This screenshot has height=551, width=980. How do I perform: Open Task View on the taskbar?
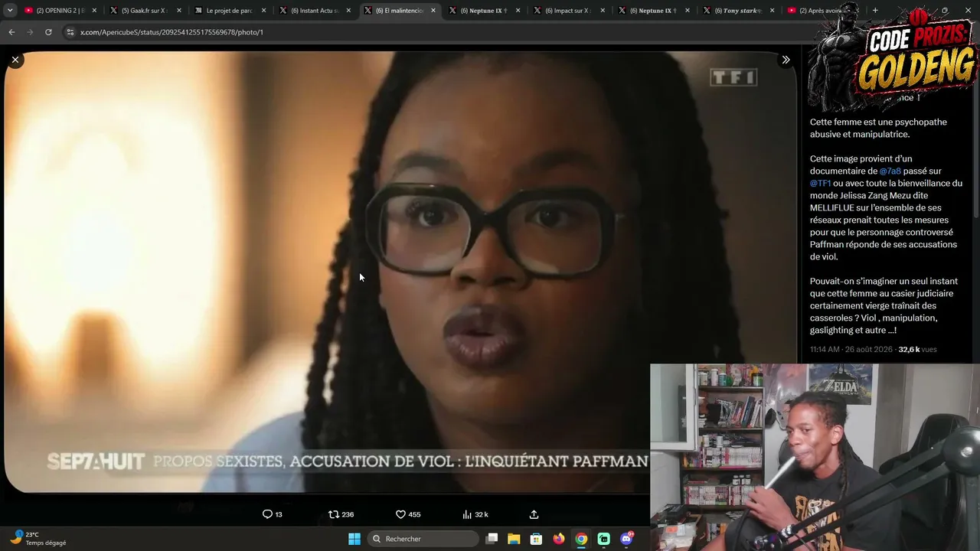(492, 539)
